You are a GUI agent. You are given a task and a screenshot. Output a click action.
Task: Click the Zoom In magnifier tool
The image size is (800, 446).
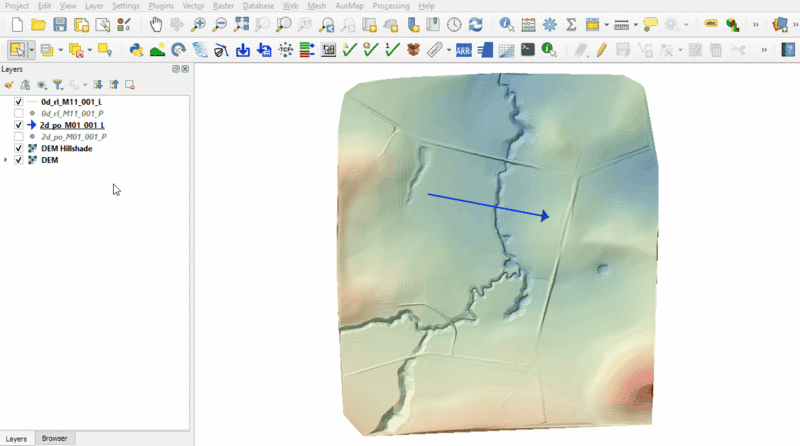click(x=199, y=24)
